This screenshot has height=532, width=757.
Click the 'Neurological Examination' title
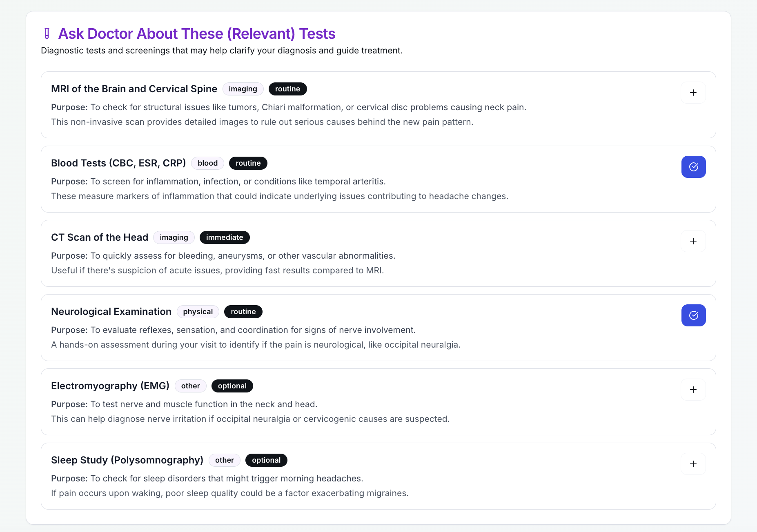point(111,312)
